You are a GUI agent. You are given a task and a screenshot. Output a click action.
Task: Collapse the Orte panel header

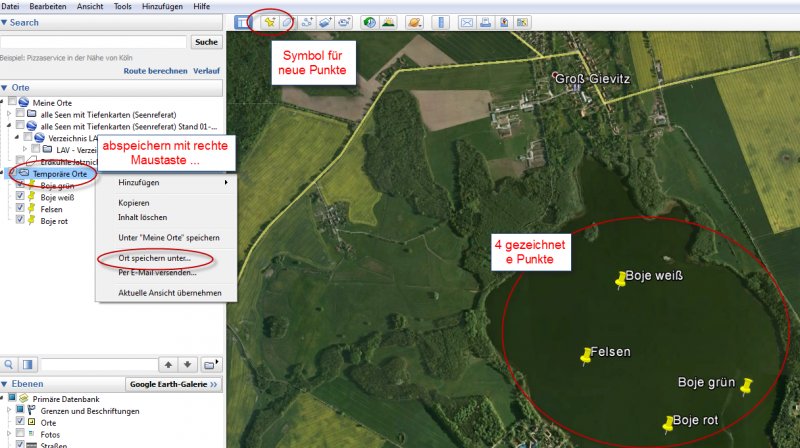(x=111, y=88)
